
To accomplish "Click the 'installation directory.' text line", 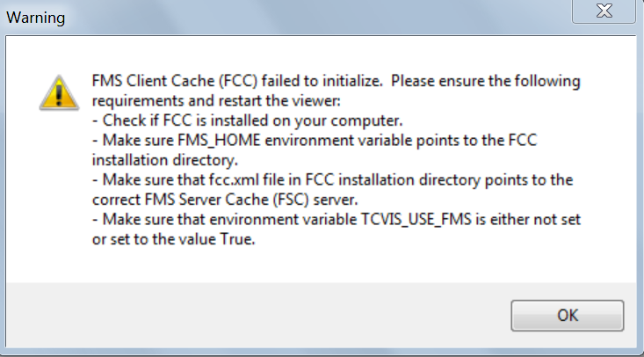I will click(x=165, y=159).
